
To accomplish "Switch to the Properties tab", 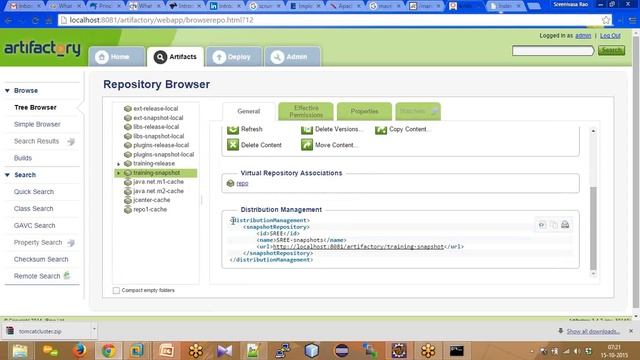I will pyautogui.click(x=364, y=111).
